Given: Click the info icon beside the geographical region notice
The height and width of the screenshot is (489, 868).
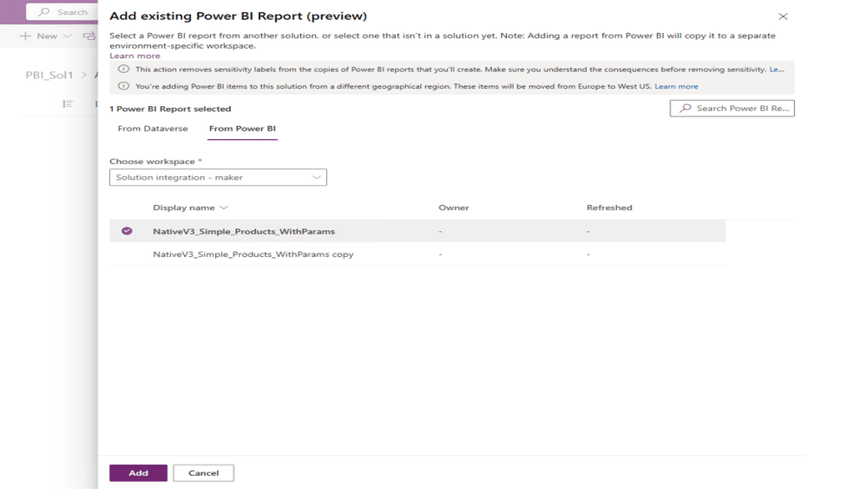Looking at the screenshot, I should tap(123, 86).
